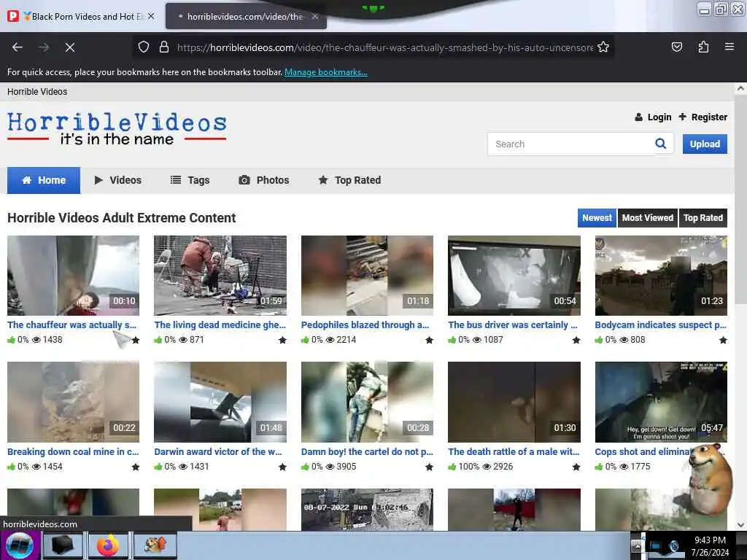Screen dimensions: 747x560
Task: Click the Register link
Action: point(703,117)
